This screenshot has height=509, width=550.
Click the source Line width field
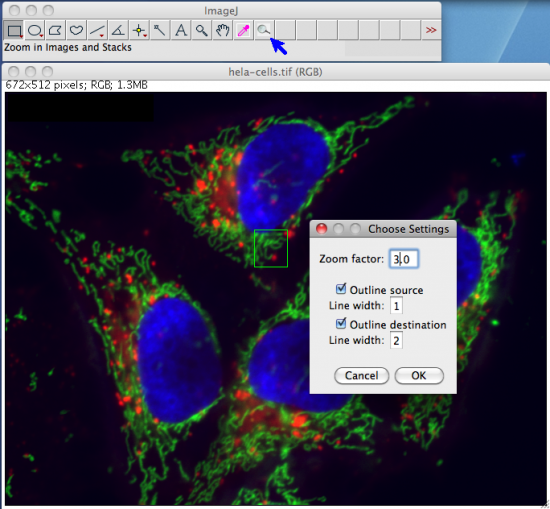click(x=396, y=306)
